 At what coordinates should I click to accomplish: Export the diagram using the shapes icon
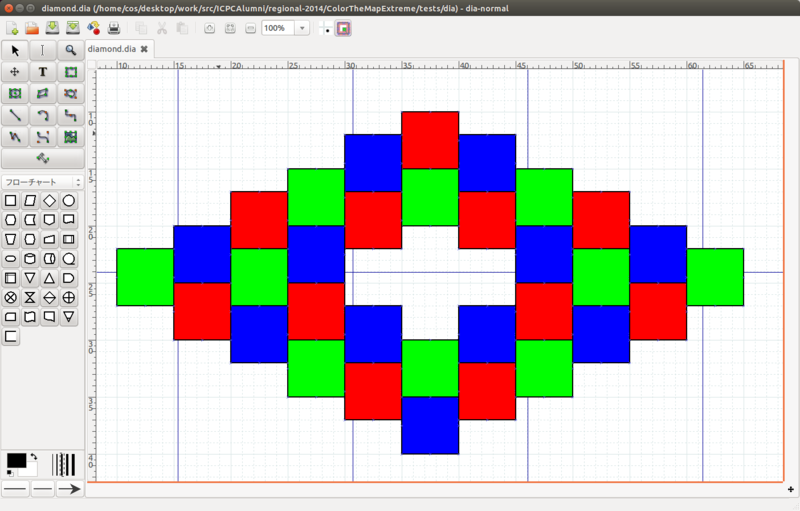pos(93,28)
